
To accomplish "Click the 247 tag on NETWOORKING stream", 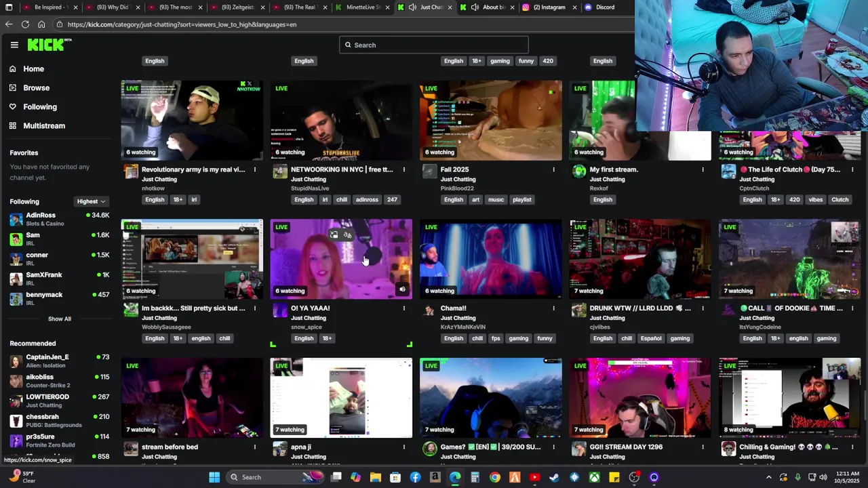I will tap(392, 200).
